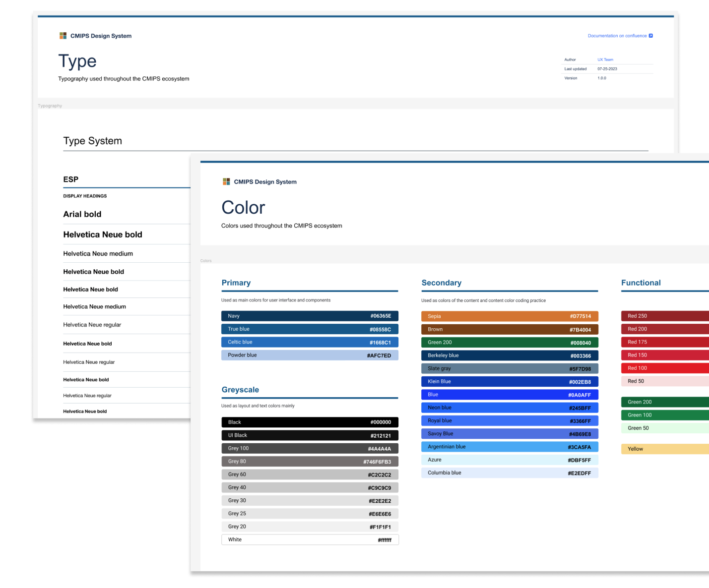Pick the Brown #7B4004 swatch
Viewport: 709px width, 588px height.
[510, 329]
